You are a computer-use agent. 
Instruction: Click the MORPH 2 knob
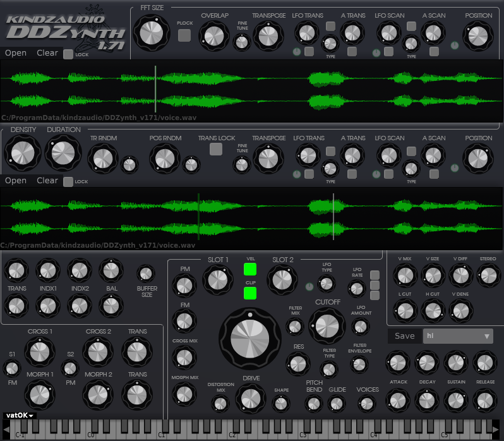[x=98, y=395]
